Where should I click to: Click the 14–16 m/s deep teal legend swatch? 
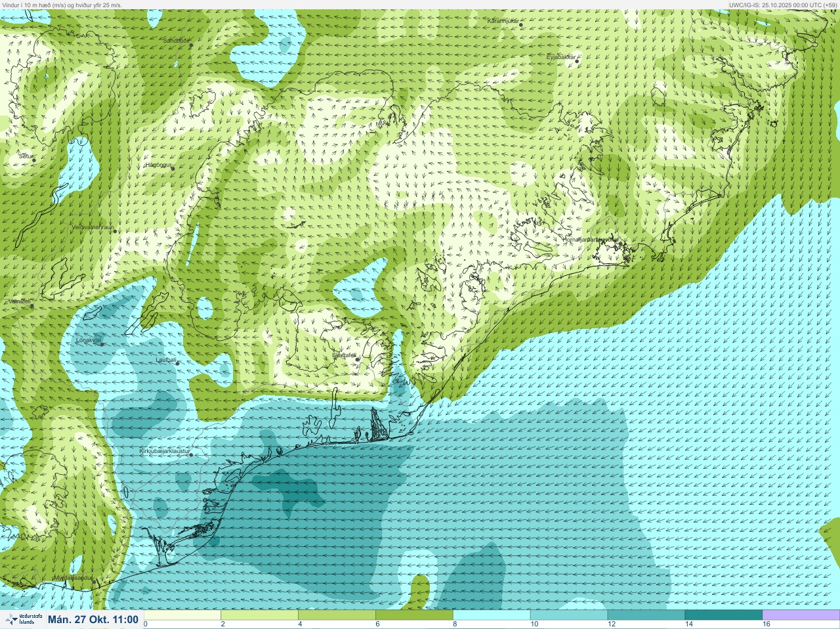(724, 615)
